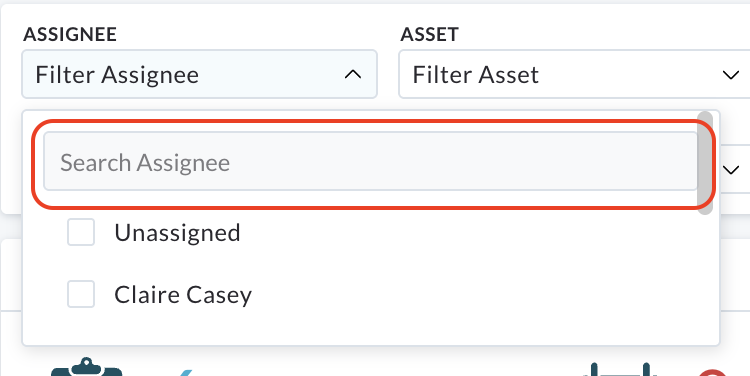Expand the partially hidden dropdown right of search
750x376 pixels.
[731, 169]
